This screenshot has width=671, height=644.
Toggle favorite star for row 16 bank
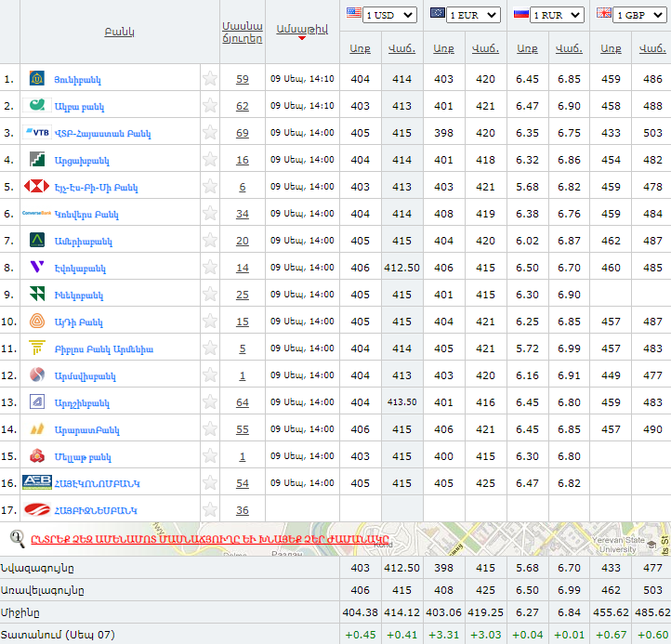coord(210,482)
